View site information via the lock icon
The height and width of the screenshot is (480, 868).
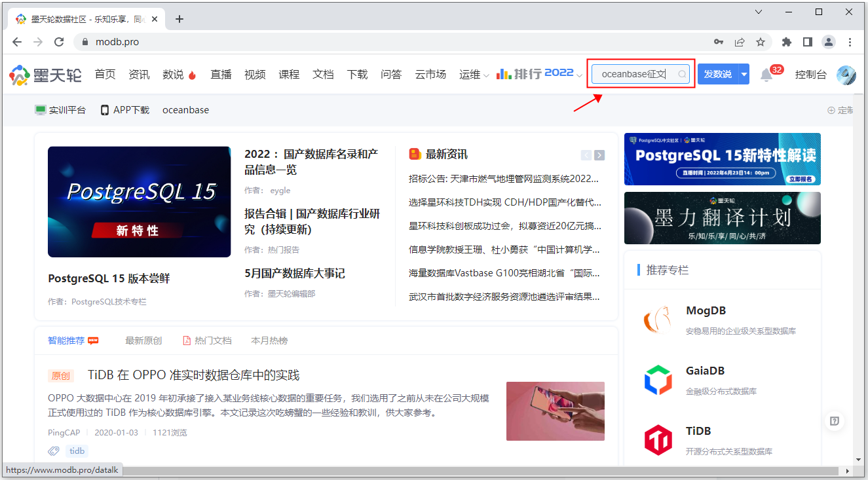[x=85, y=42]
